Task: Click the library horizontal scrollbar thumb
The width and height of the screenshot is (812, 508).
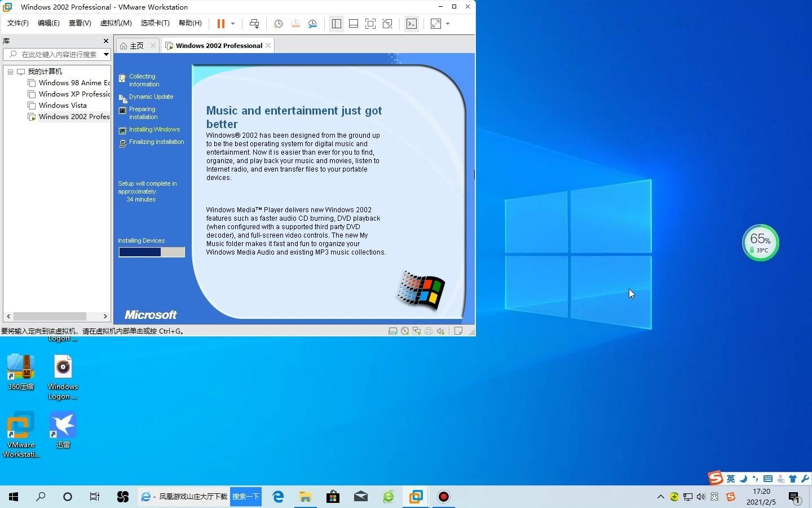Action: (x=50, y=316)
